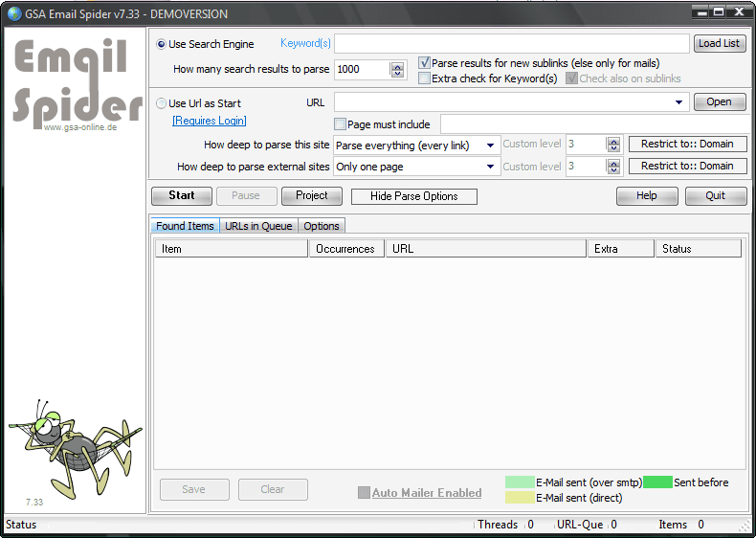Enable the Page must include checkbox
756x538 pixels.
point(340,124)
